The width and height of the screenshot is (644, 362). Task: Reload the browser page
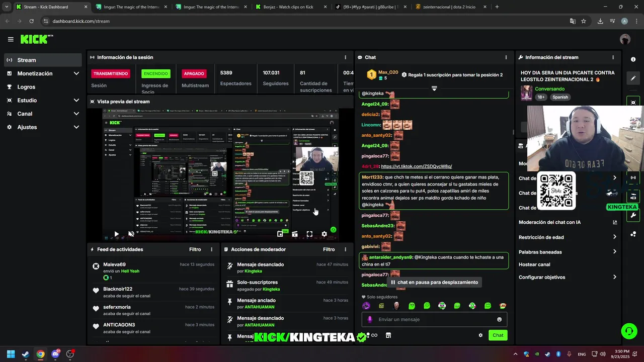[x=31, y=21]
